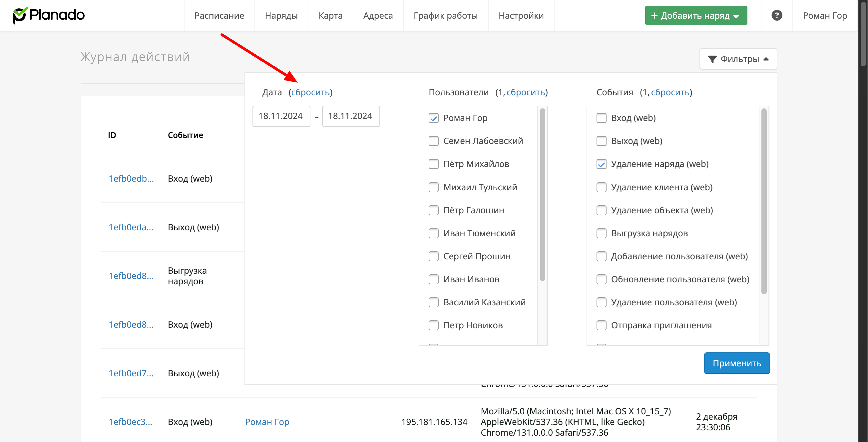868x442 pixels.
Task: Open the Расписание menu item
Action: [x=219, y=16]
